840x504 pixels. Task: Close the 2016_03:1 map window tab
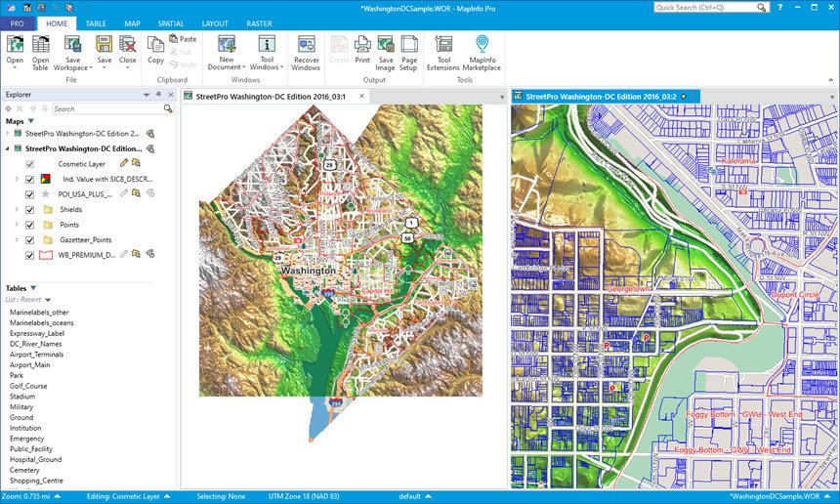click(x=361, y=96)
